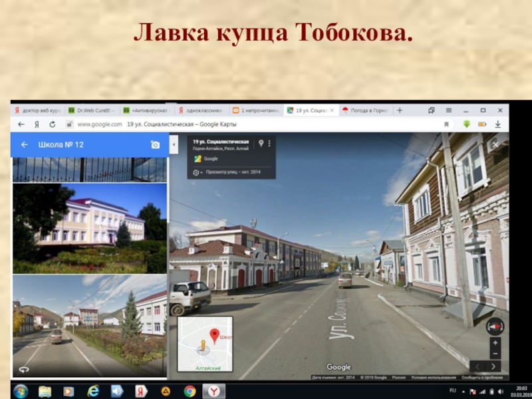This screenshot has width=532, height=399.
Task: Return from Школа № 12 panel with back arrow
Action: coord(24,144)
